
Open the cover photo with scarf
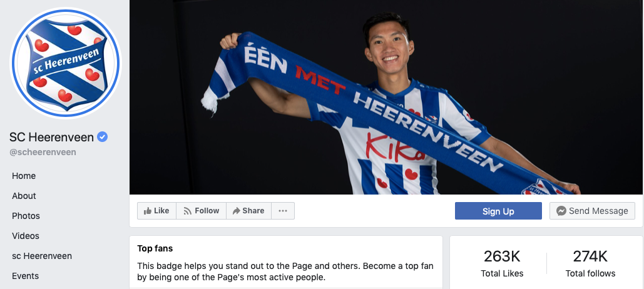(x=386, y=97)
